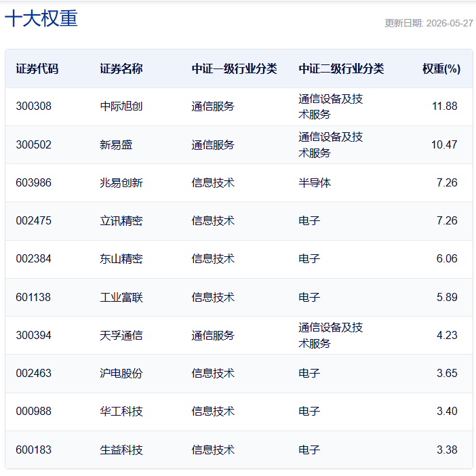Click 工业富联 row's 电子 cell

309,297
